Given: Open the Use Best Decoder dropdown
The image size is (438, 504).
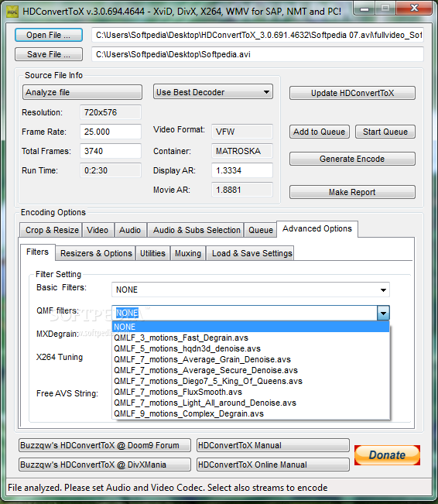Looking at the screenshot, I should tap(213, 92).
